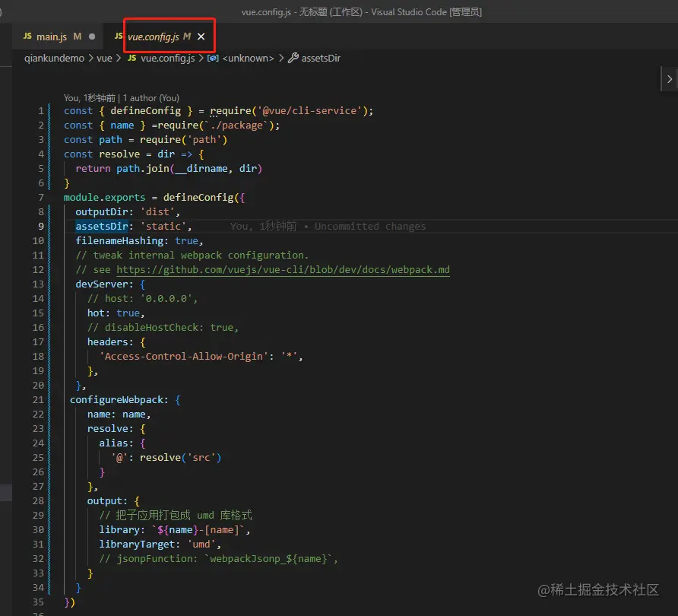The height and width of the screenshot is (616, 678).
Task: Select the vue.config.js editor tab
Action: (160, 37)
